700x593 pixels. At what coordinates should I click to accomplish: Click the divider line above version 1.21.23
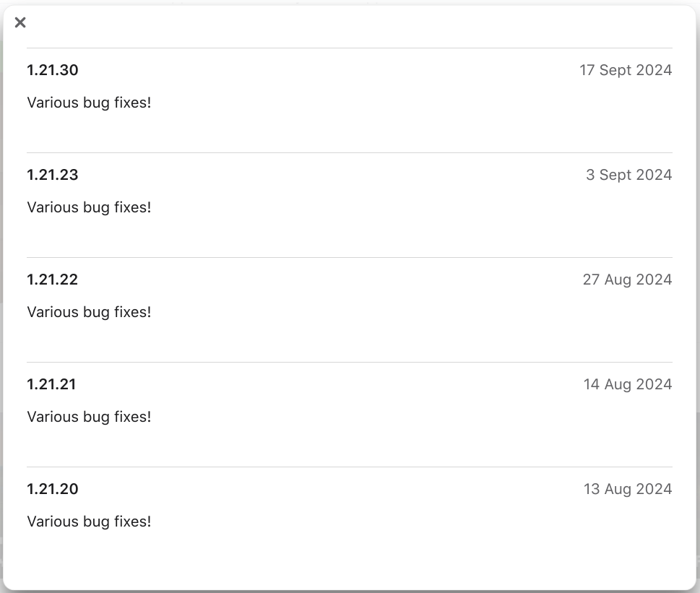[x=350, y=152]
